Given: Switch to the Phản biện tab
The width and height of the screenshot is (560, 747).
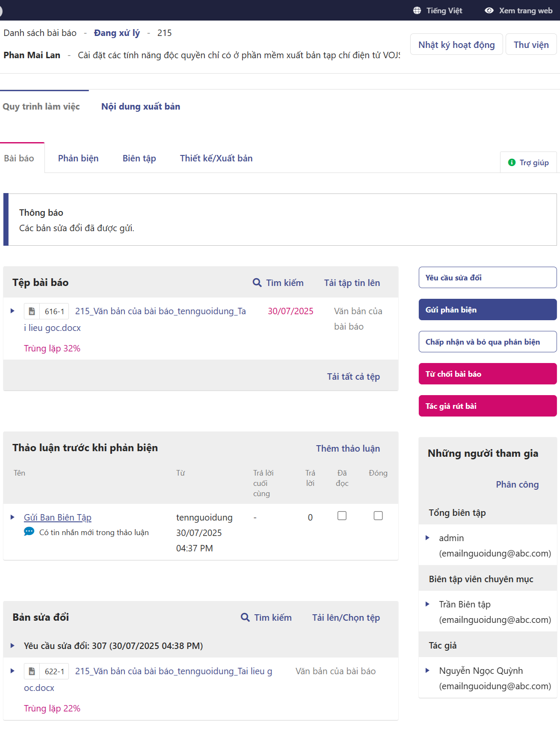Looking at the screenshot, I should 78,158.
